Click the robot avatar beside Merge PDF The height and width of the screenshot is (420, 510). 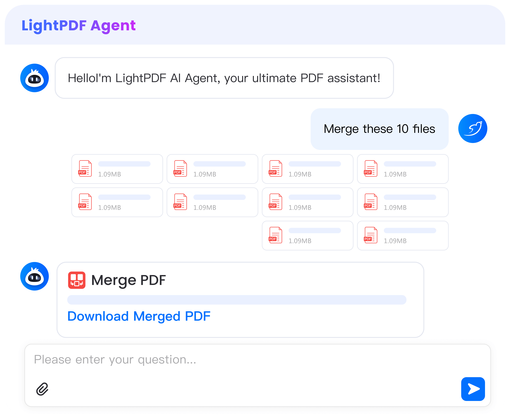point(35,276)
